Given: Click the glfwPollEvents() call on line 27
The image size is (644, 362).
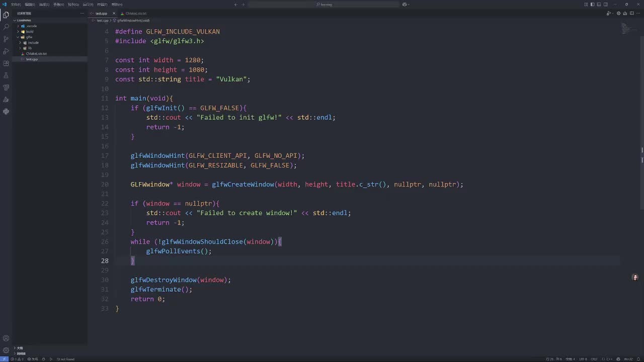Looking at the screenshot, I should tap(179, 251).
